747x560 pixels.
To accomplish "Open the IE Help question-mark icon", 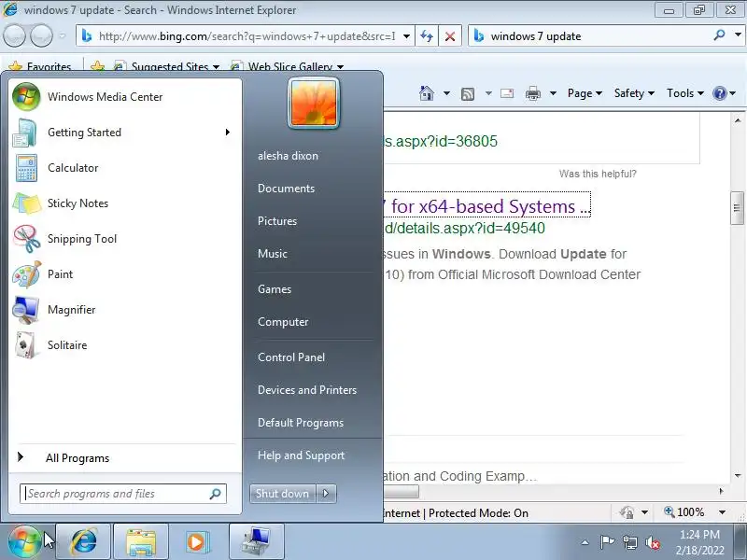I will point(719,93).
